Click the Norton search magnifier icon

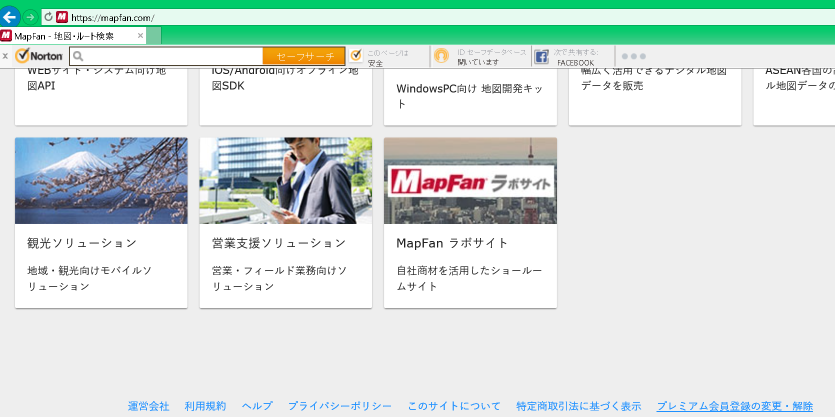pyautogui.click(x=78, y=56)
